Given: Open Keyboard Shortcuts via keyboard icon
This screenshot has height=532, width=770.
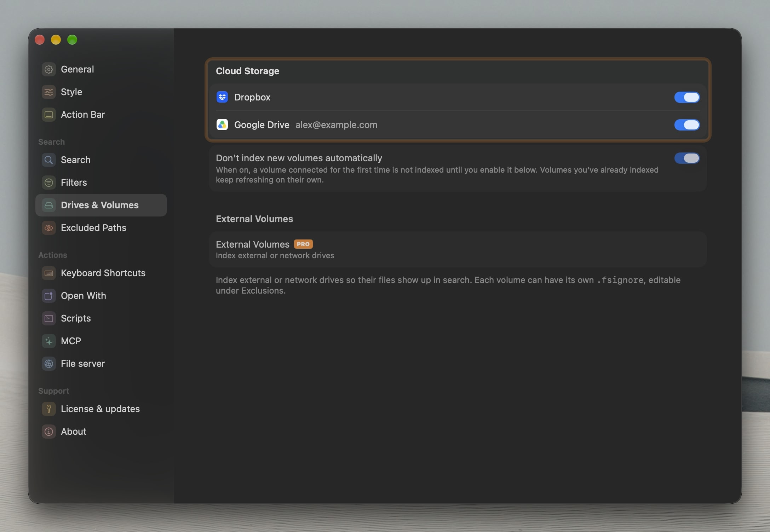Looking at the screenshot, I should tap(49, 273).
